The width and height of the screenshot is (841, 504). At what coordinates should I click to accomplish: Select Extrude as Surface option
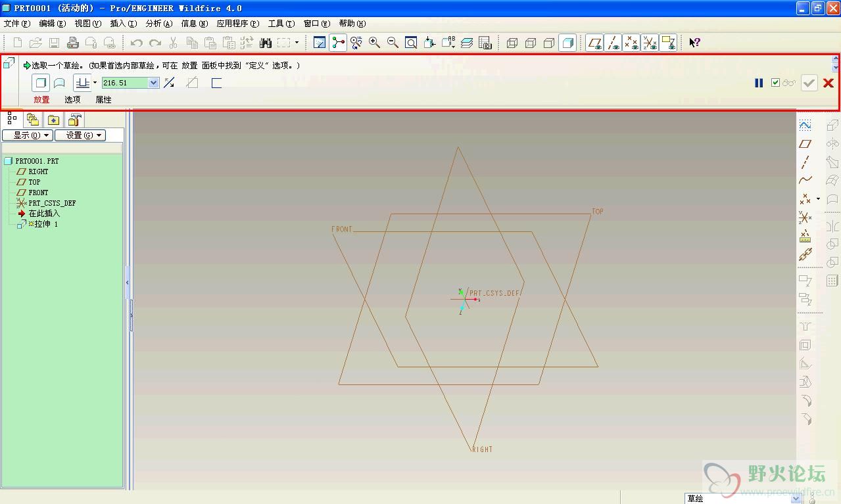(59, 83)
